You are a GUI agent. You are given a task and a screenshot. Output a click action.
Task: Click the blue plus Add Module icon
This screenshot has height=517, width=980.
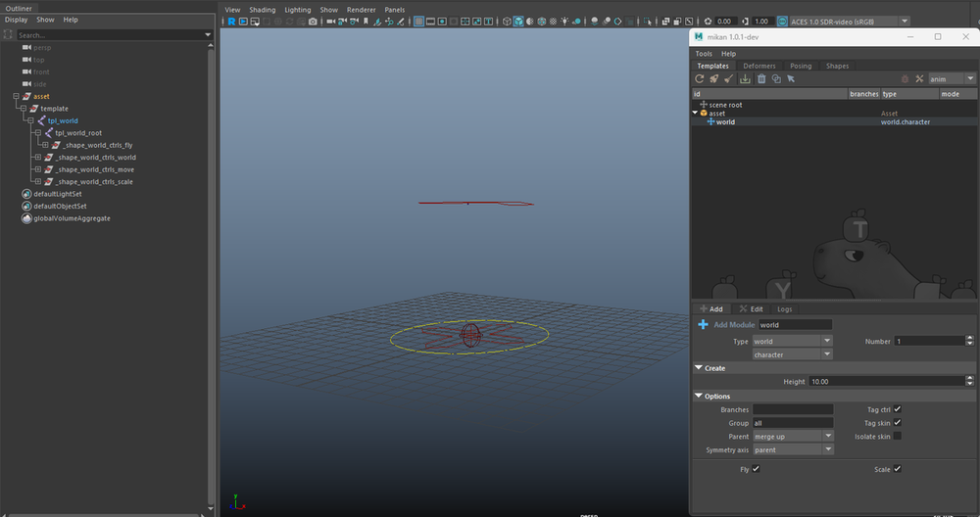coord(703,324)
